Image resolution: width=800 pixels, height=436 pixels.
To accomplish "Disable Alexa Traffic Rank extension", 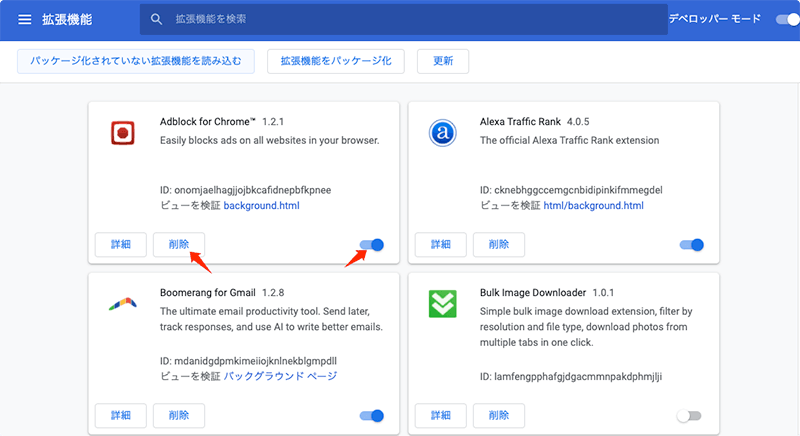I will coord(691,245).
